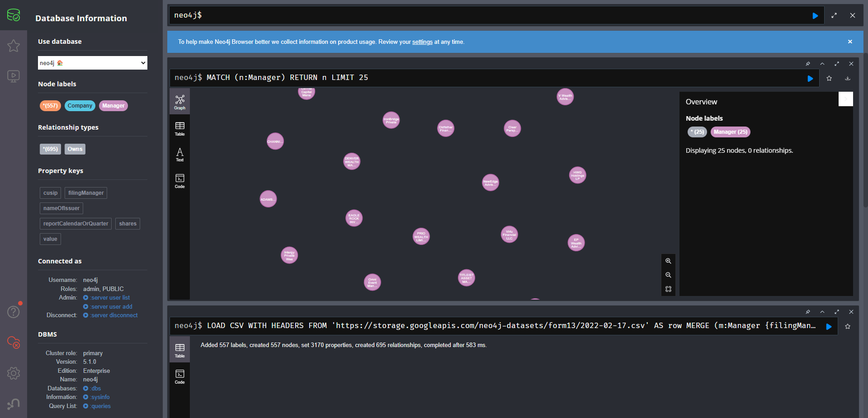
Task: Save LOAD CSV query as favorite
Action: (848, 326)
